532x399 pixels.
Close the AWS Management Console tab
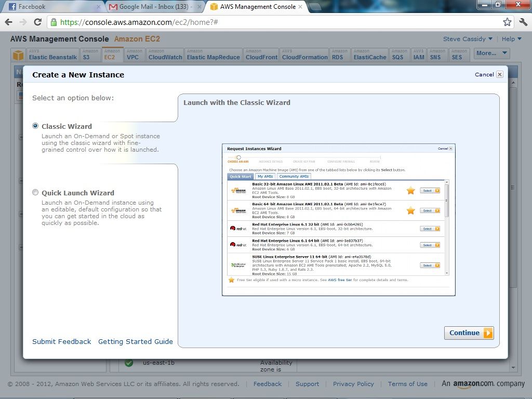click(x=300, y=7)
